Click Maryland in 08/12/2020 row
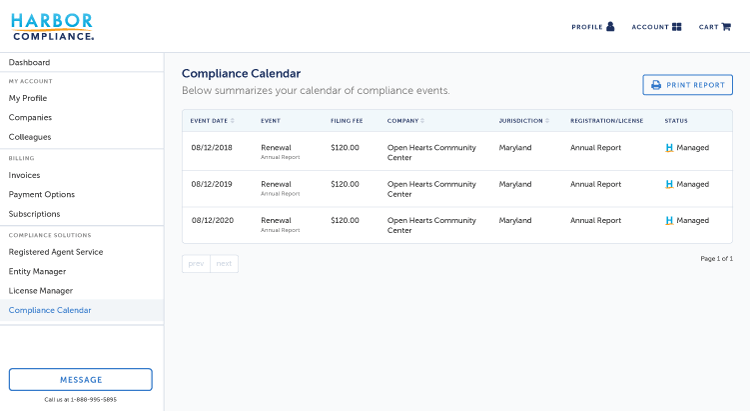This screenshot has width=750, height=411. pos(515,220)
